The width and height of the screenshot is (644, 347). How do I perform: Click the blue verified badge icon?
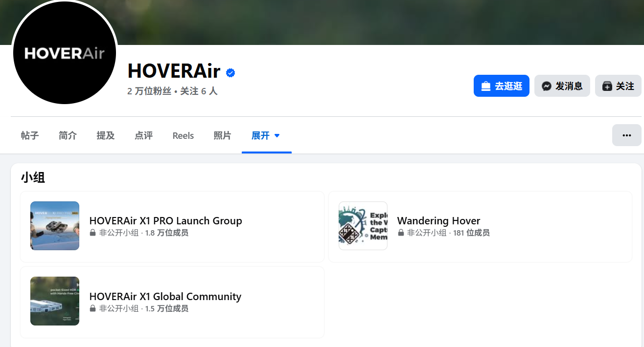(x=230, y=73)
